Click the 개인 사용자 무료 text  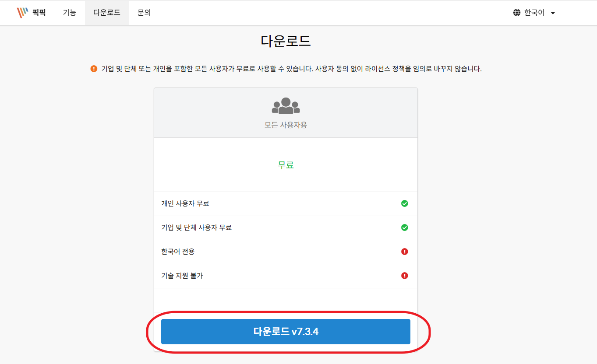pyautogui.click(x=185, y=203)
